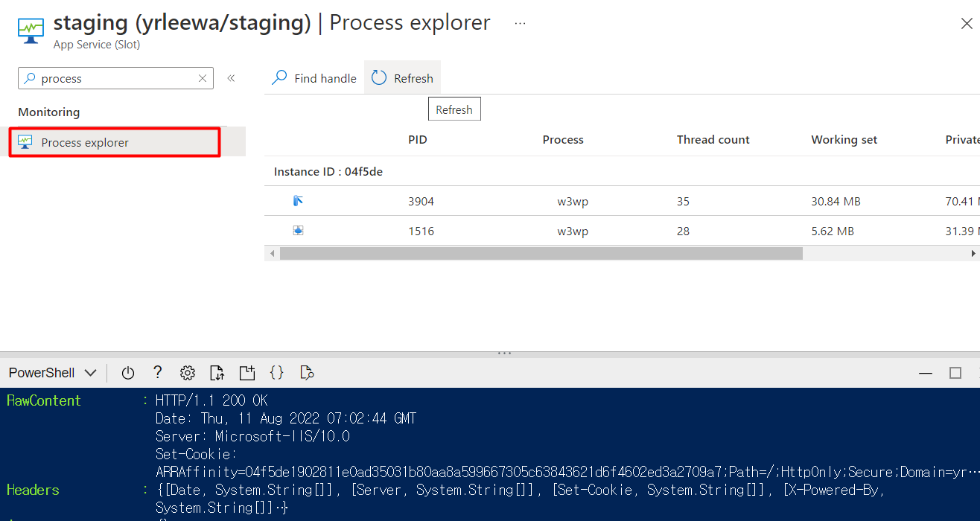Restart Cloud Shell with power icon
Viewport: 980px width, 521px height.
128,373
